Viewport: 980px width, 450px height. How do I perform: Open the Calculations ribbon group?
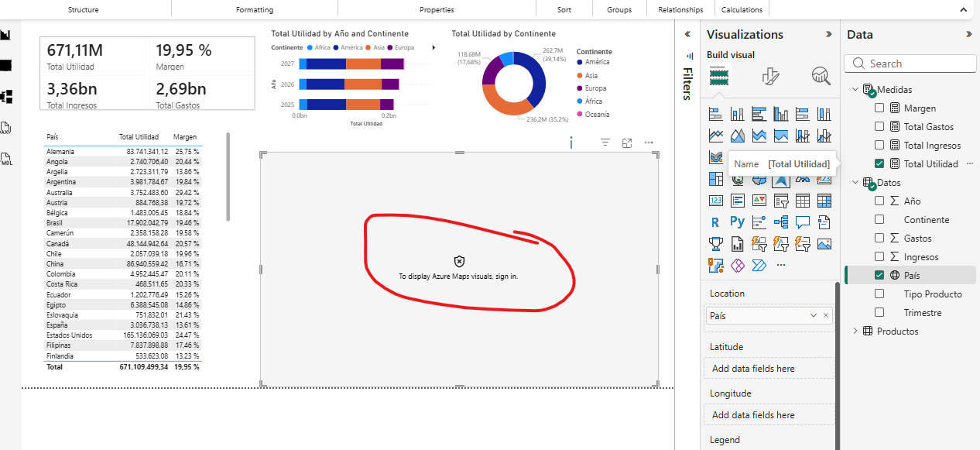tap(742, 10)
